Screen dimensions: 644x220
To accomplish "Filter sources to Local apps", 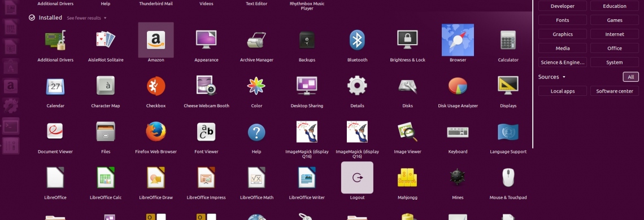I will click(x=562, y=91).
